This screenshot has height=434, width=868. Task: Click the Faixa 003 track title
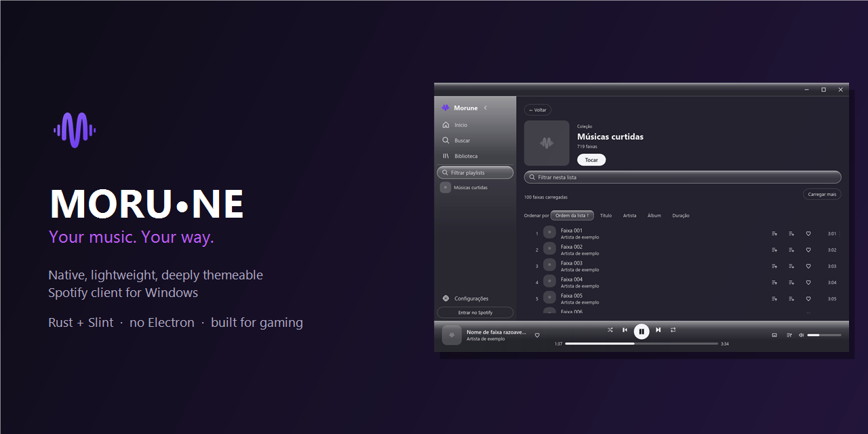(x=572, y=263)
